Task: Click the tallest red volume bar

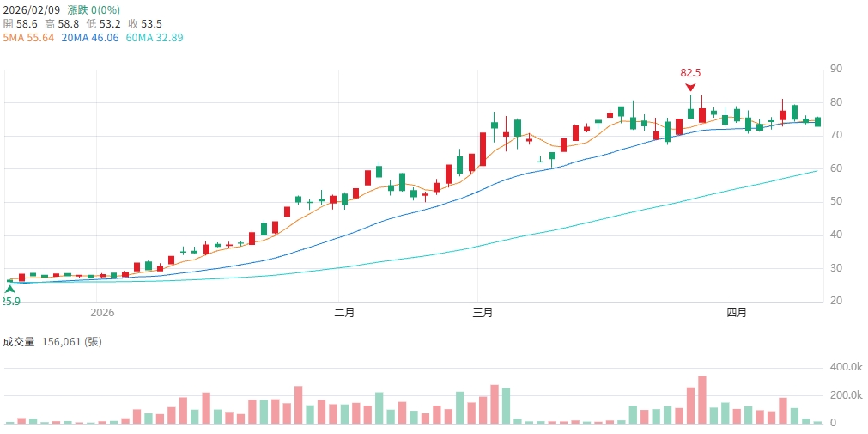Action: (702, 400)
